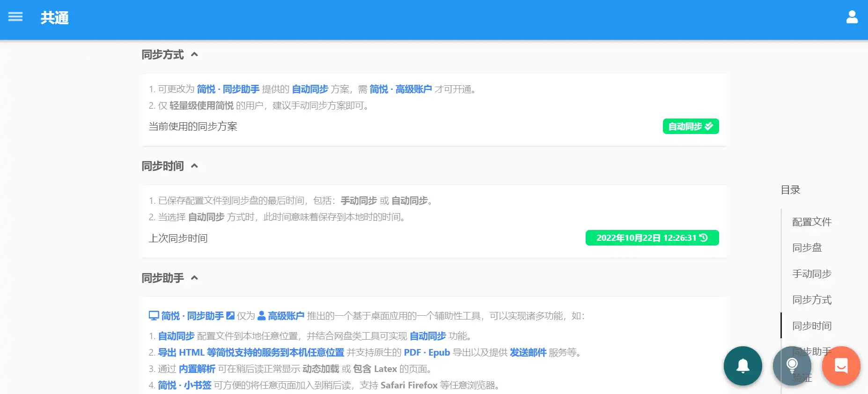Open 导出 HTML 等简悦支持的服务到本机任意位置 link
Screen dimensions: 868x394
tap(251, 352)
